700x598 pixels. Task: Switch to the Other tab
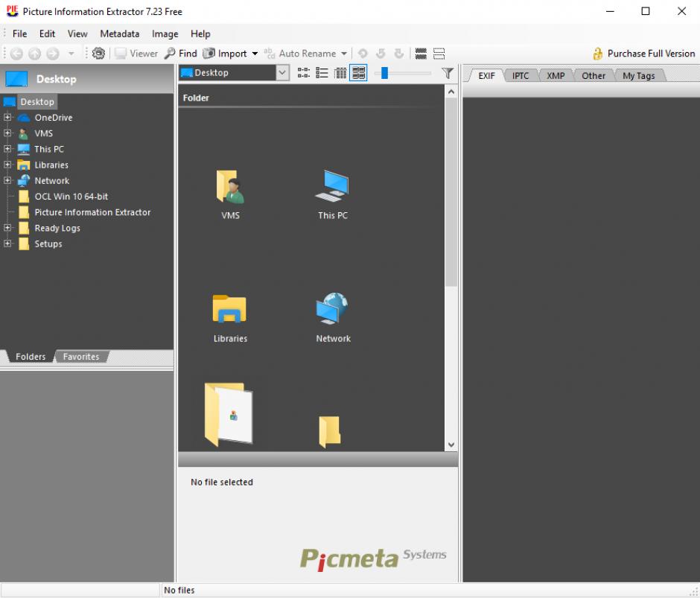(x=594, y=76)
